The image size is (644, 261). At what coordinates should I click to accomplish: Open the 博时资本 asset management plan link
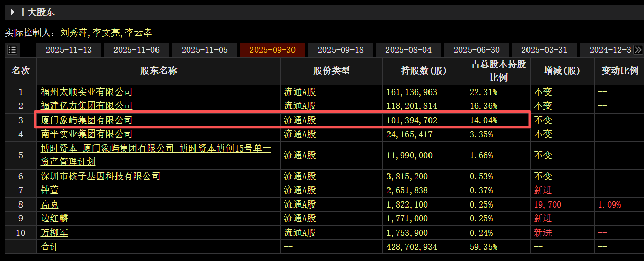[x=156, y=155]
